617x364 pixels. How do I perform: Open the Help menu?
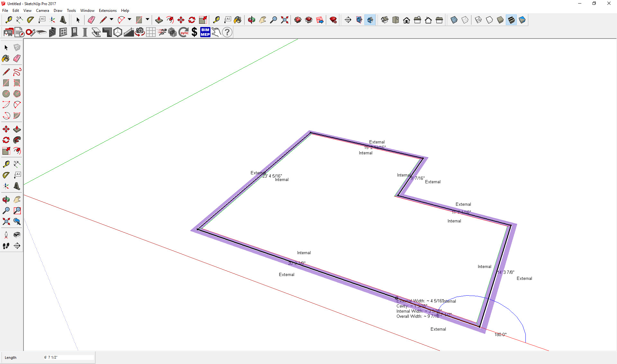(125, 11)
